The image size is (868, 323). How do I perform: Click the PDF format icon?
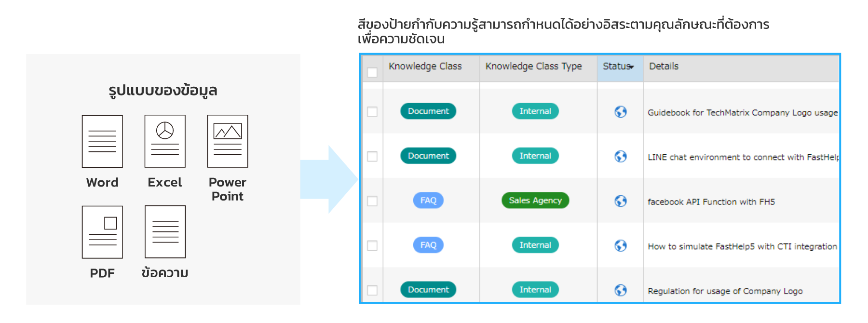coord(102,233)
